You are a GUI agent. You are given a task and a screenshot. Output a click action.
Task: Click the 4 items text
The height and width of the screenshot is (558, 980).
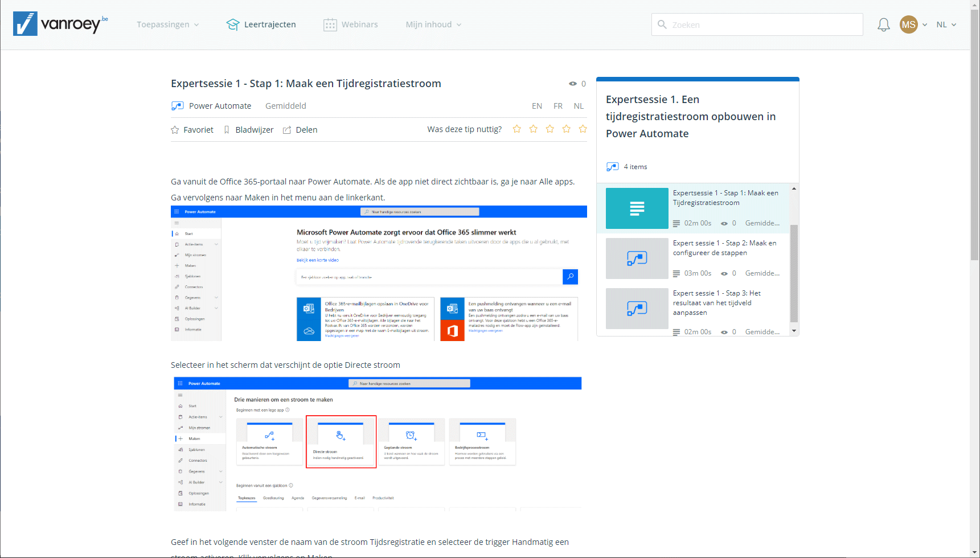[x=635, y=167]
